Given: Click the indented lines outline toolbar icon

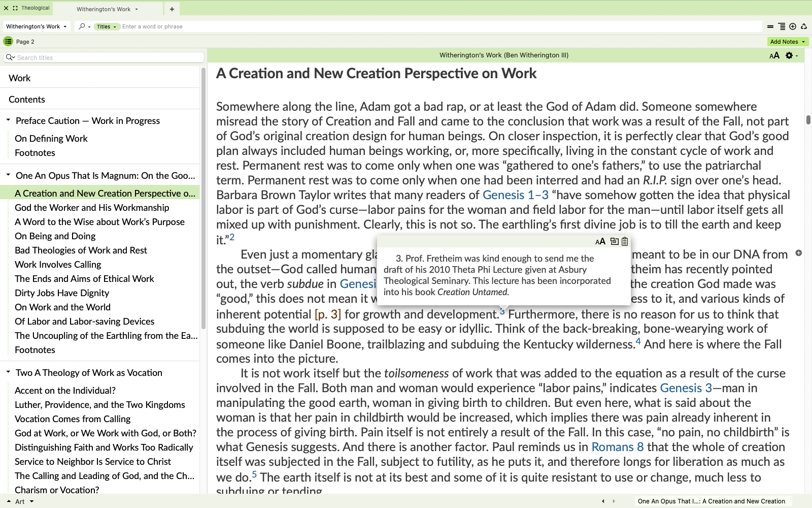Looking at the screenshot, I should (x=782, y=26).
